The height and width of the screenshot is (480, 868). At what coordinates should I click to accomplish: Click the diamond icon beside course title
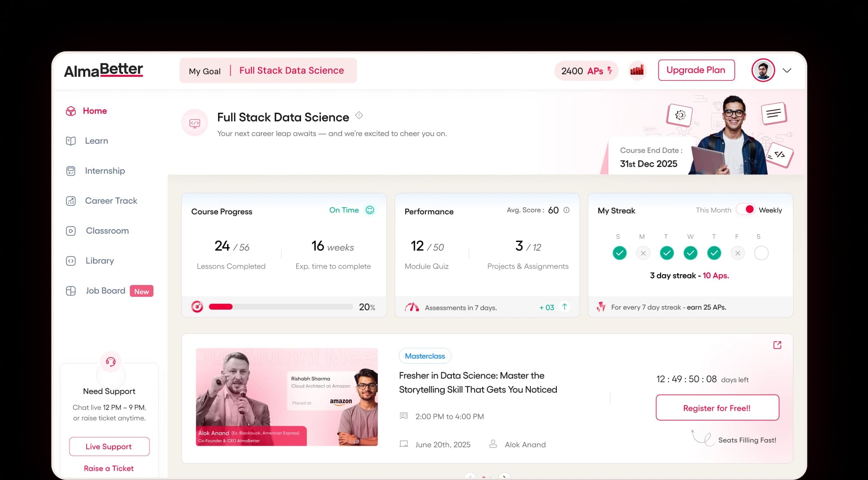coord(359,115)
